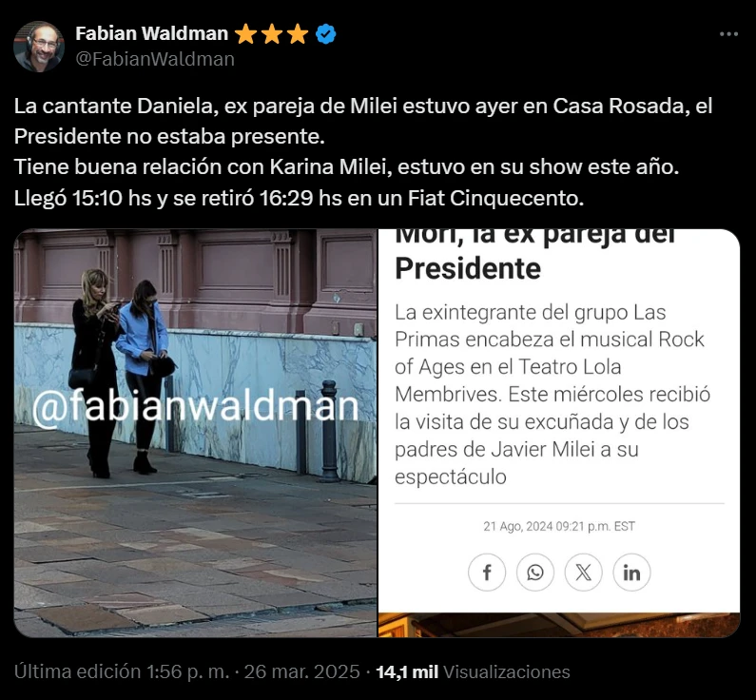Open the Fabian Waldman display name
Image resolution: width=756 pixels, height=700 pixels.
click(152, 33)
